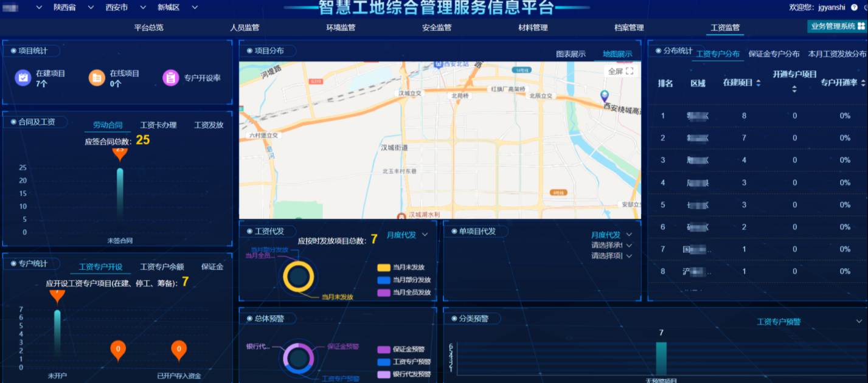The width and height of the screenshot is (868, 383).
Task: Click the 业务管理系统 button
Action: pyautogui.click(x=833, y=26)
